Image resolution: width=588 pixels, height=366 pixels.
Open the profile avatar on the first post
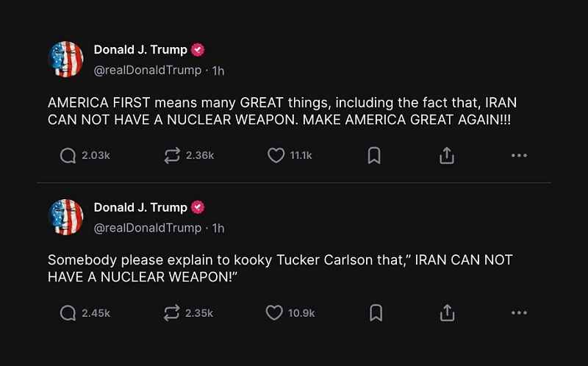coord(65,60)
